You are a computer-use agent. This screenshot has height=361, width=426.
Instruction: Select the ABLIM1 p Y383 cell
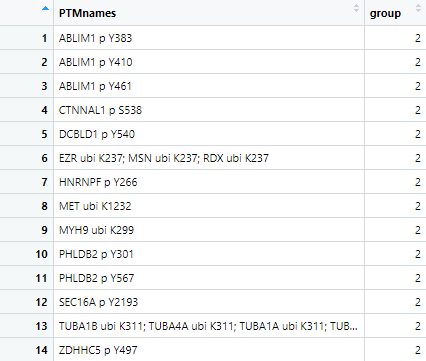(209, 38)
